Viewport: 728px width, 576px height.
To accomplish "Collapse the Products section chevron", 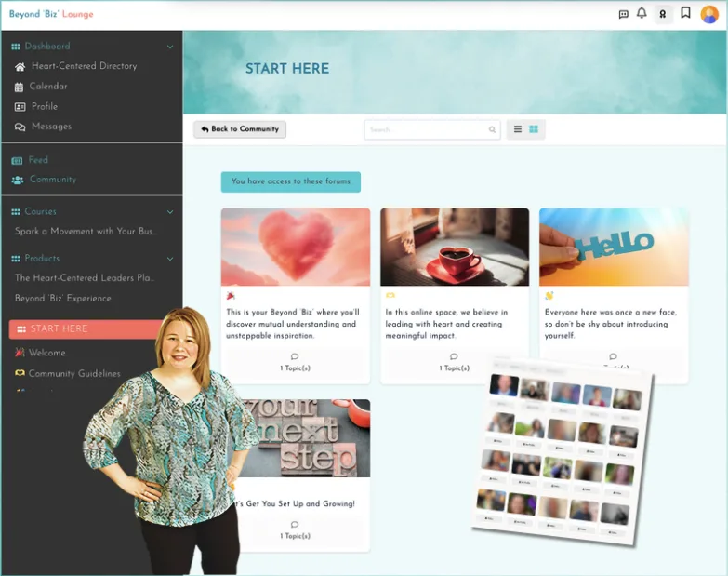I will (169, 259).
